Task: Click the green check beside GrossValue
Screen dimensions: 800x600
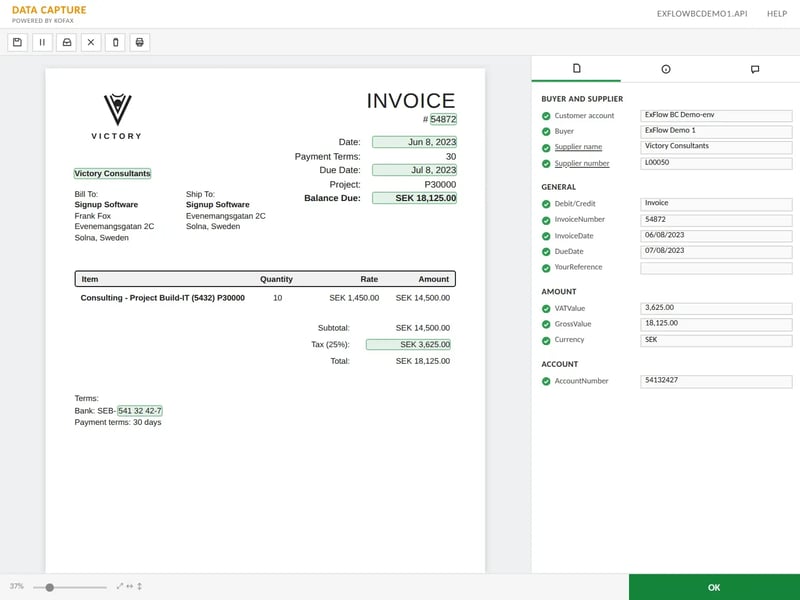Action: pos(546,324)
